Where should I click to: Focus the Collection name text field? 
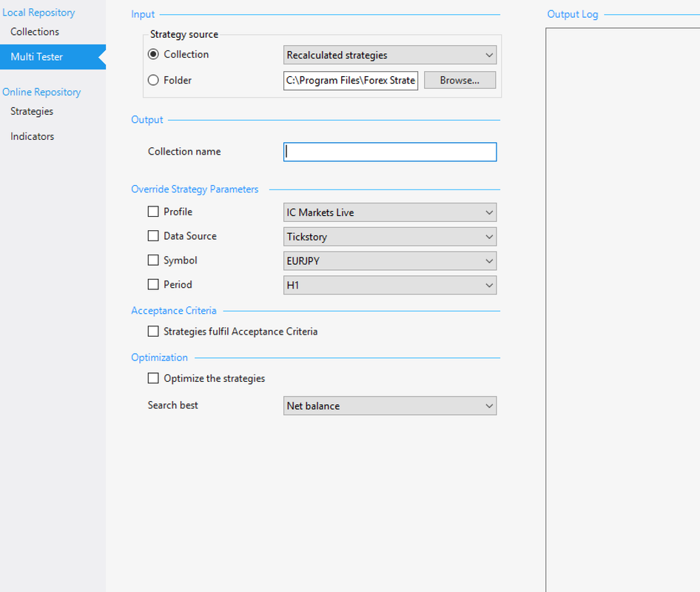pyautogui.click(x=390, y=152)
